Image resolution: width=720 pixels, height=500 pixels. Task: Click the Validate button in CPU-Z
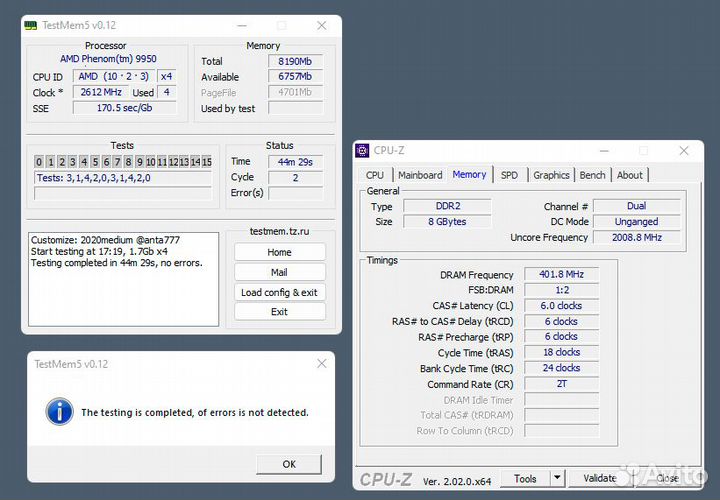click(x=600, y=478)
